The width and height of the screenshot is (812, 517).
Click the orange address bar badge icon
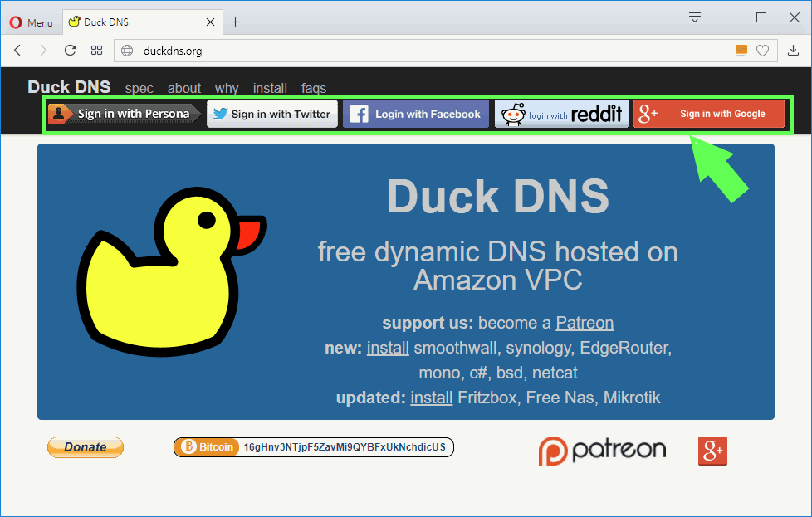pyautogui.click(x=741, y=50)
